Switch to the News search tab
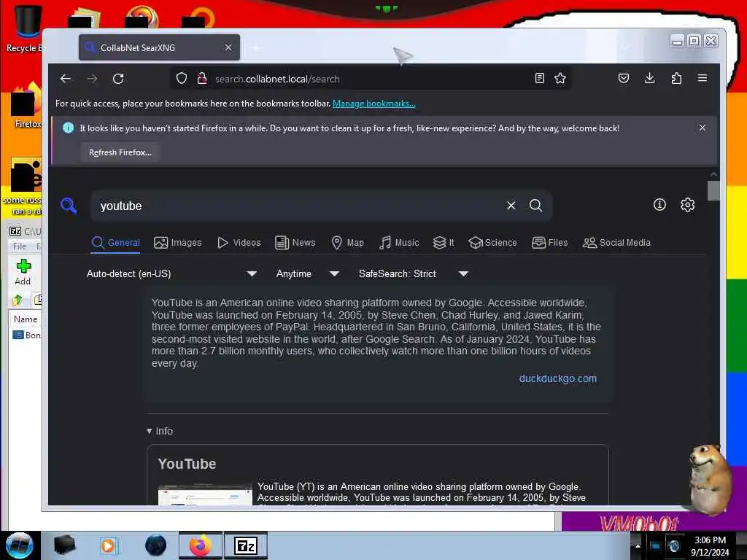 (295, 243)
